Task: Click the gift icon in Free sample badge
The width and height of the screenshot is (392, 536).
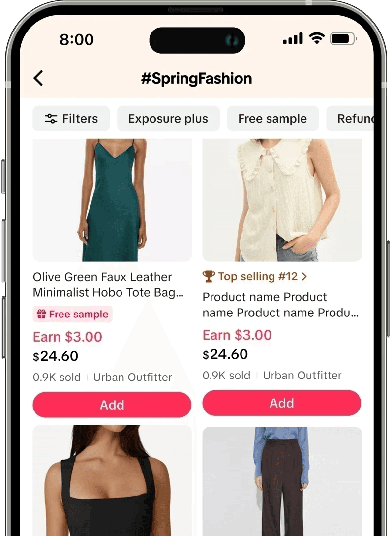Action: [41, 314]
